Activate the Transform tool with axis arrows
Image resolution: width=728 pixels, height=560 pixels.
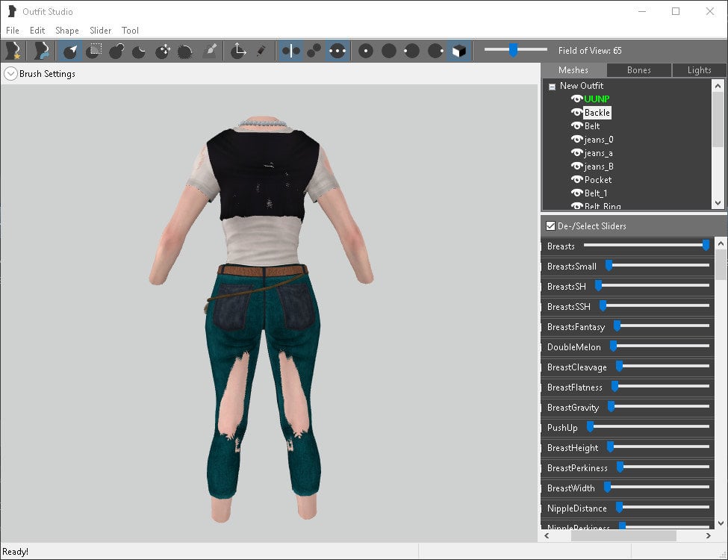point(238,51)
